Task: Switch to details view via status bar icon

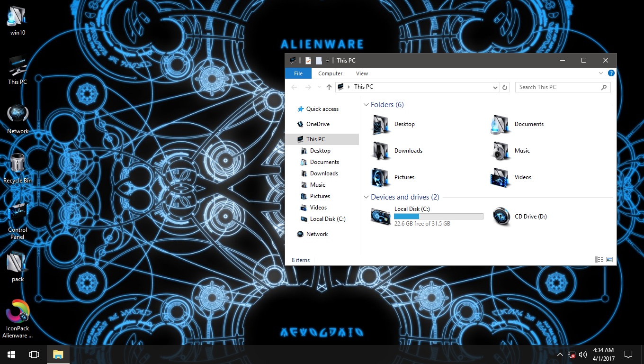Action: 599,260
